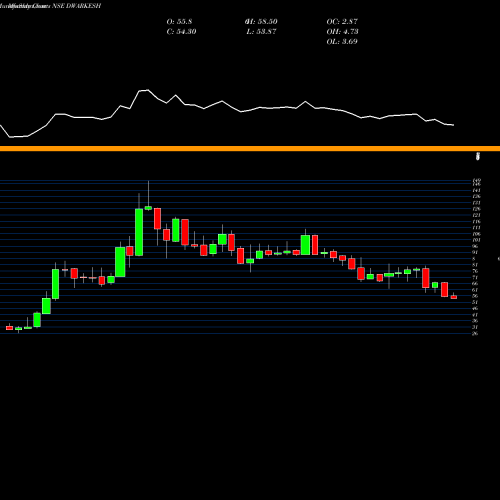Select the close value C: 54.30
This screenshot has height=500, width=500.
(x=181, y=31)
